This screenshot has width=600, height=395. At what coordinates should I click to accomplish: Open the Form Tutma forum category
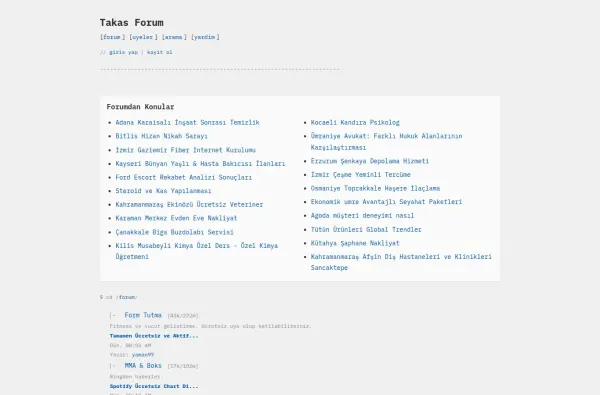[x=143, y=315]
